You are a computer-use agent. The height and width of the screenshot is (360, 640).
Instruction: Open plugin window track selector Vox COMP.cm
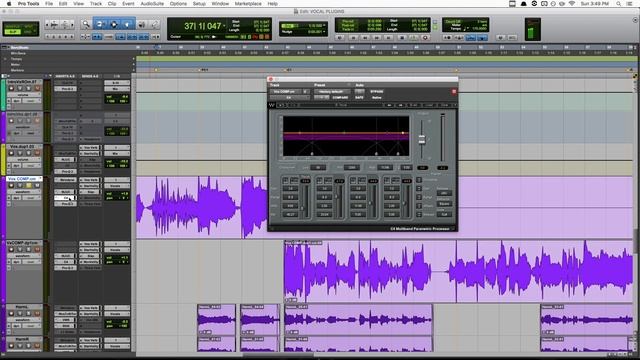coord(286,91)
